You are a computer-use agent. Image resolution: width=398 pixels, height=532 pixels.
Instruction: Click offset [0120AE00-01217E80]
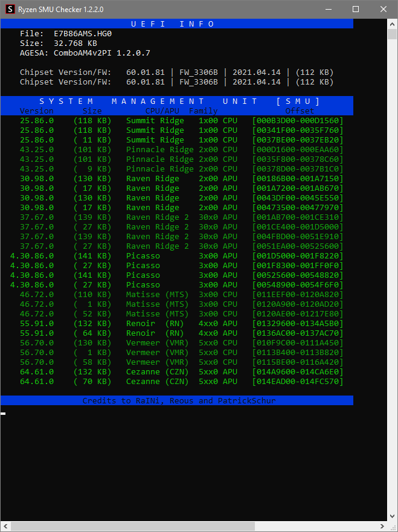(298, 314)
